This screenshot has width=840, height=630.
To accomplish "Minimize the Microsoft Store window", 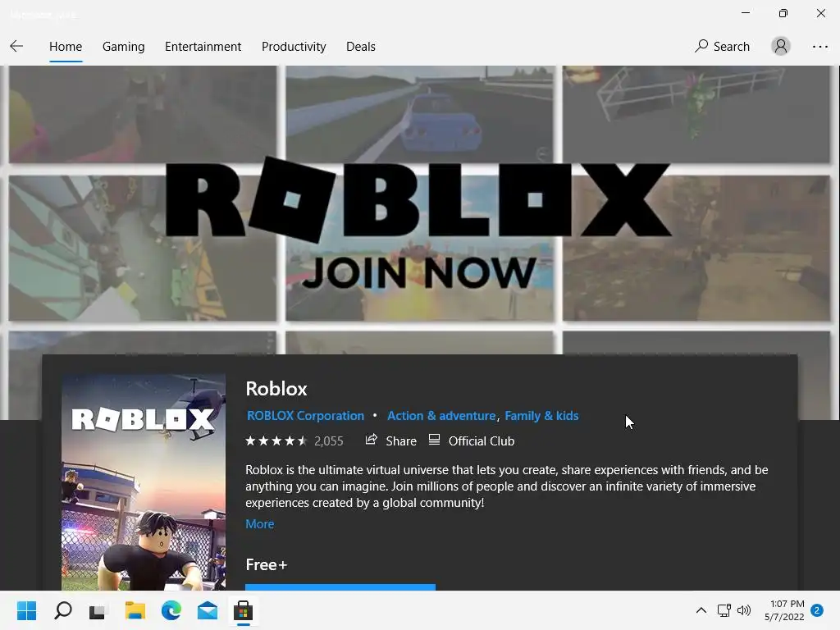I will click(746, 13).
